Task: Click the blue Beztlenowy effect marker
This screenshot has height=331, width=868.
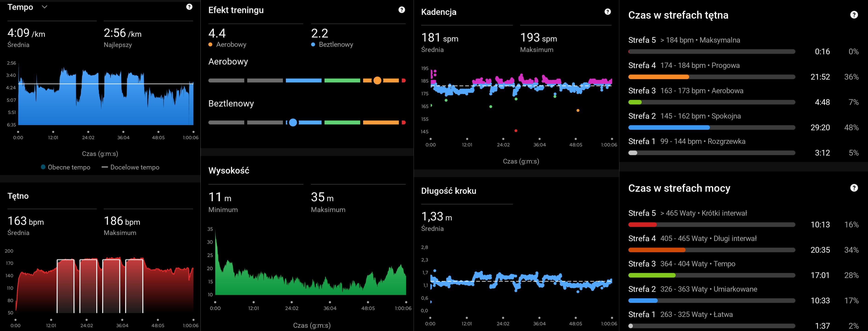Action: click(293, 123)
